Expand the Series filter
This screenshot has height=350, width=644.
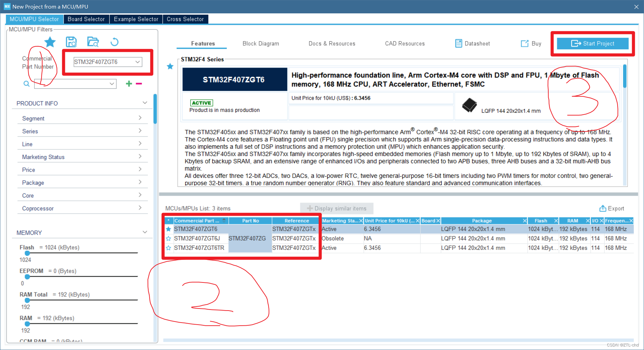coord(140,131)
